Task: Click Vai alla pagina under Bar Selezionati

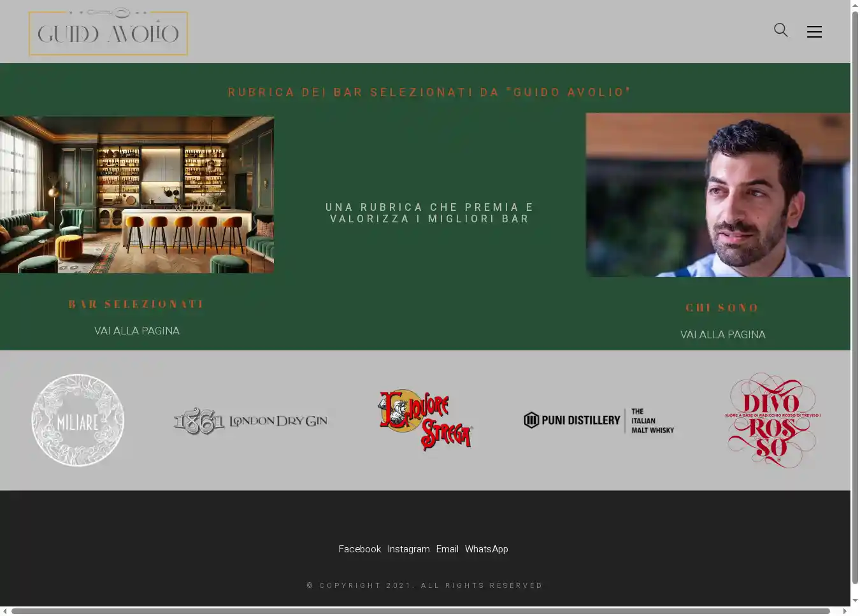Action: tap(137, 331)
